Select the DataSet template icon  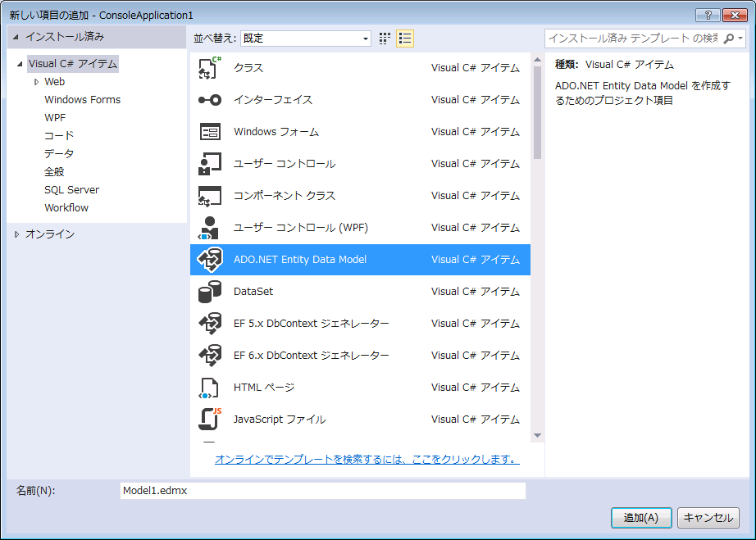click(210, 292)
